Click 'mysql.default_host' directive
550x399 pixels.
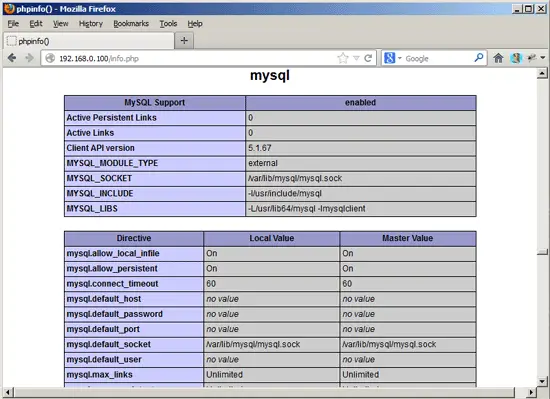[104, 299]
